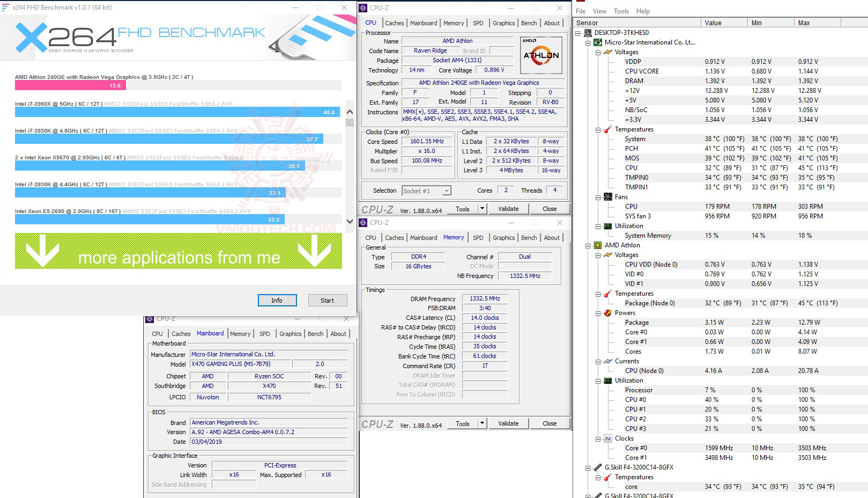This screenshot has width=868, height=498.
Task: Click the down arrow of the benchmark results scrollbar
Action: (x=350, y=221)
